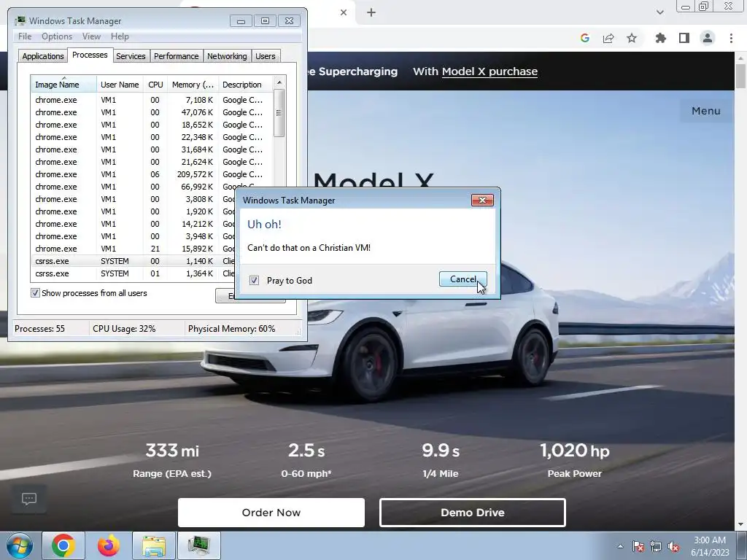Bookmark this page with the star icon
Image resolution: width=747 pixels, height=560 pixels.
click(x=632, y=38)
